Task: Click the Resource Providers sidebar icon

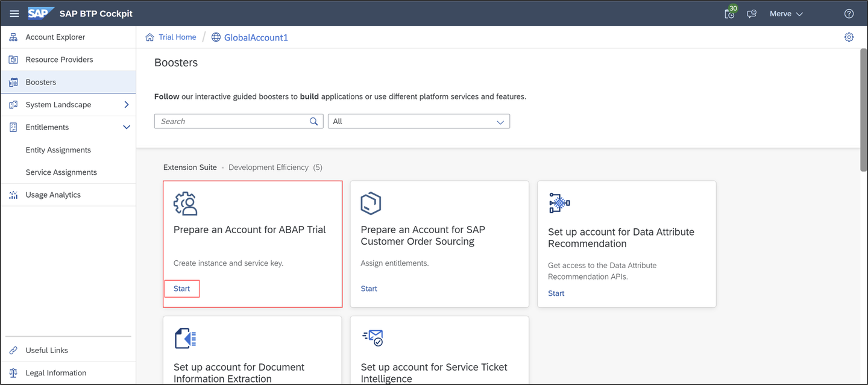Action: tap(13, 60)
